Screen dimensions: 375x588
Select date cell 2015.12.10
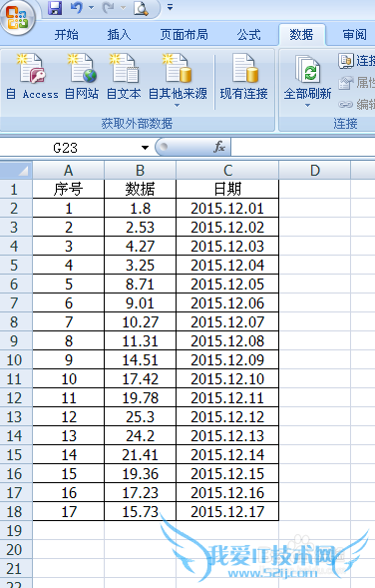point(227,378)
